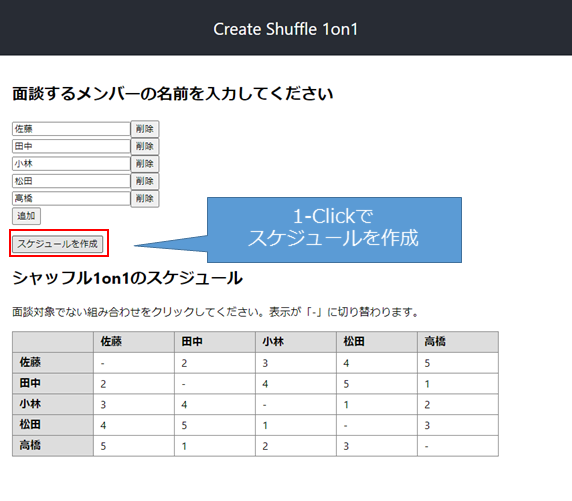
Task: Click the 佐藤 row header
Action: coord(53,363)
